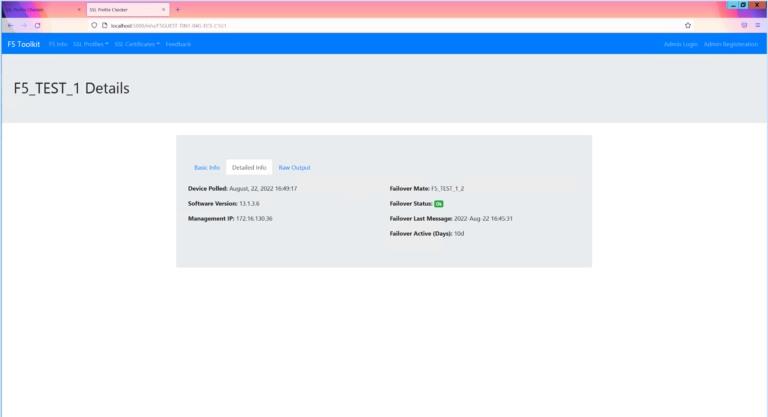Click the Admin Login link

(680, 44)
